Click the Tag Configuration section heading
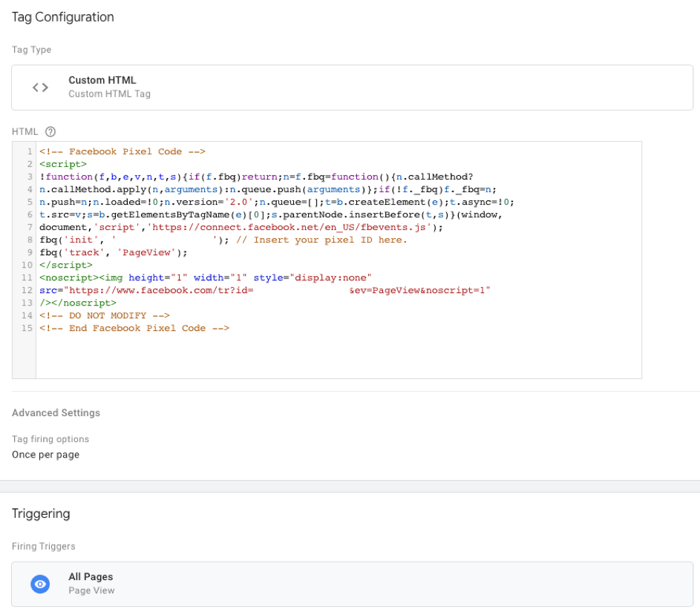This screenshot has width=700, height=615. point(63,17)
